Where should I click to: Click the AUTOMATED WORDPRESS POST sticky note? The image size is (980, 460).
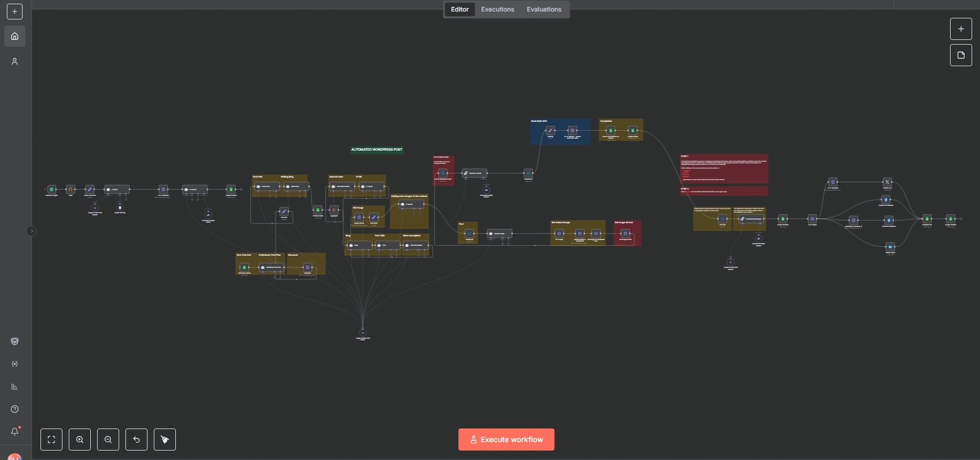(x=377, y=150)
